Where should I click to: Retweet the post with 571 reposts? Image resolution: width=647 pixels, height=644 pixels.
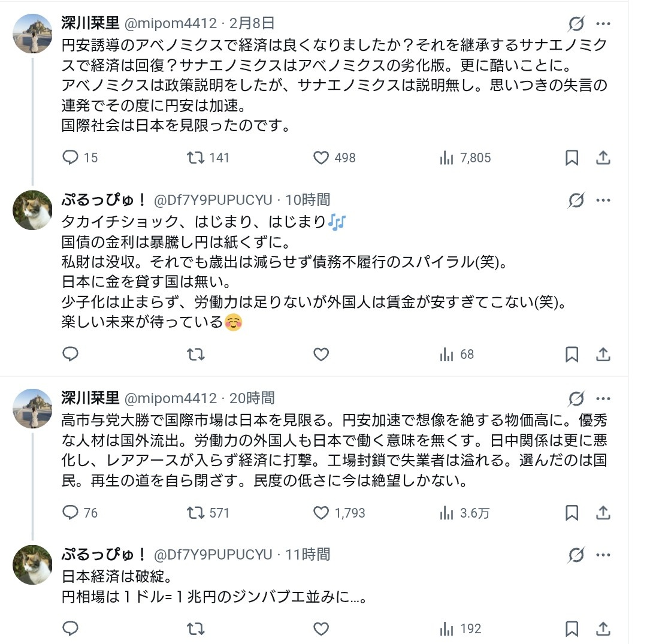pyautogui.click(x=195, y=513)
